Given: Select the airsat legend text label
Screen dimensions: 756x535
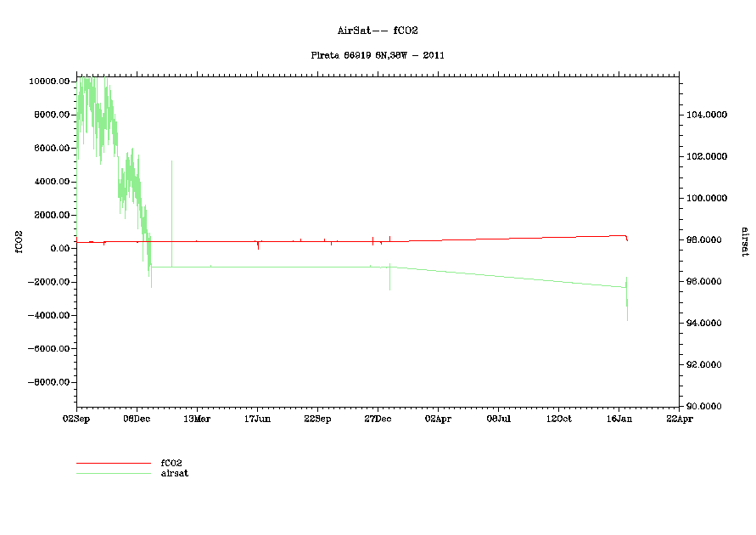Looking at the screenshot, I should pyautogui.click(x=175, y=473).
